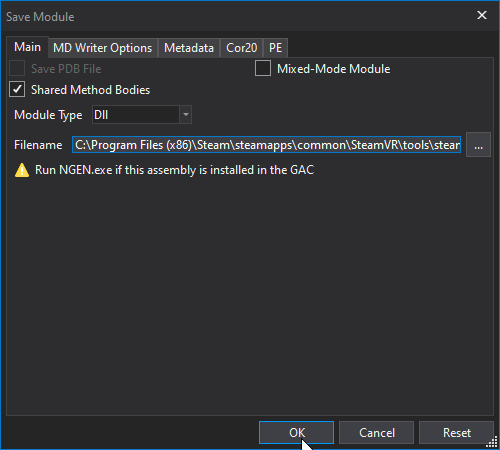
Task: Click the dialog resize grip corner
Action: pos(492,442)
